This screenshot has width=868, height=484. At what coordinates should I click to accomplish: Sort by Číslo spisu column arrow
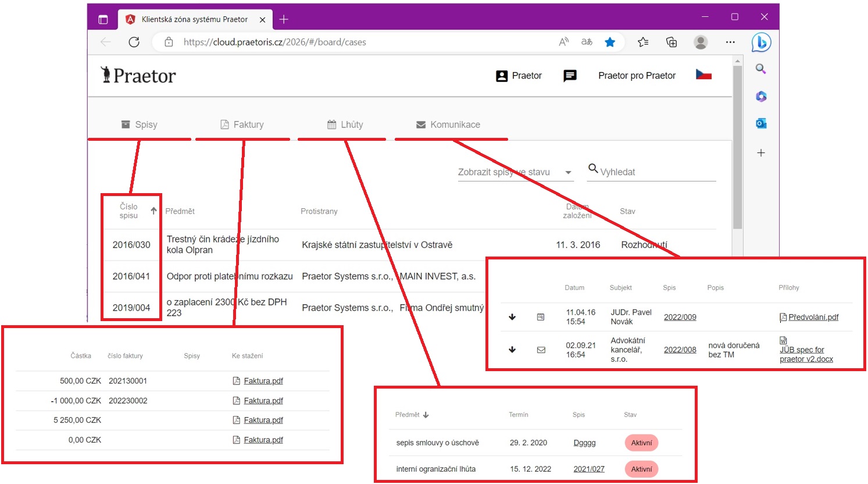(x=153, y=211)
